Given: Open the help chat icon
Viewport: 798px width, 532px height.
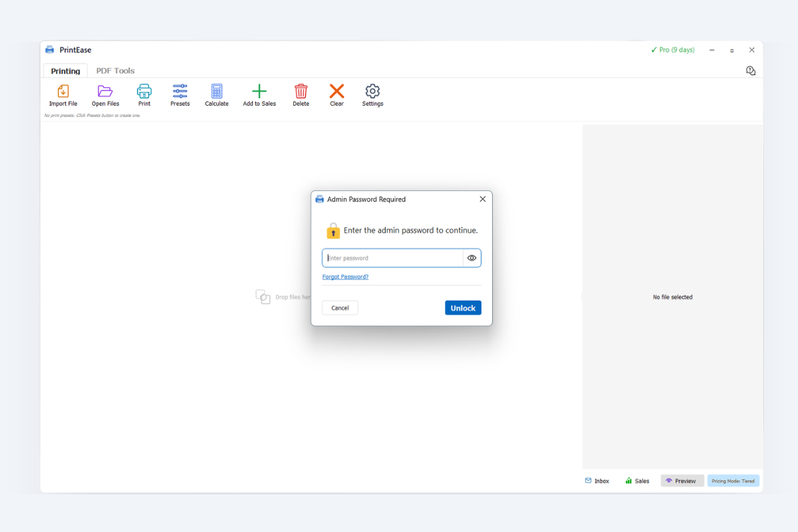Looking at the screenshot, I should (x=751, y=70).
